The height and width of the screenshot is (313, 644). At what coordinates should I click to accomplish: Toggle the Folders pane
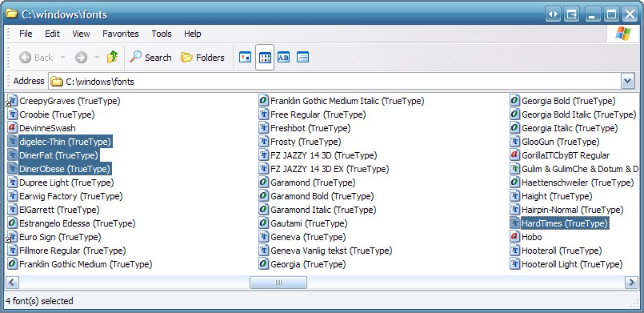pyautogui.click(x=202, y=58)
